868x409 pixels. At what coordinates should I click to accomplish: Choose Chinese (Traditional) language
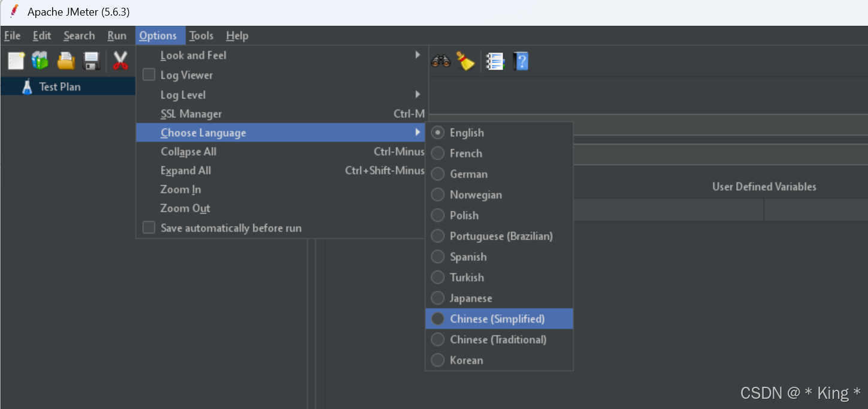click(x=499, y=339)
